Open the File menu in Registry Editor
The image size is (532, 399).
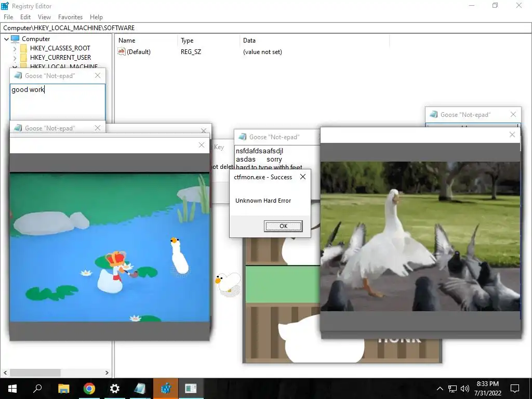(8, 17)
